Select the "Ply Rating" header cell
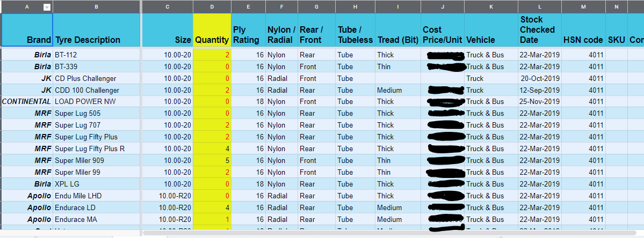The image size is (644, 238). click(248, 30)
